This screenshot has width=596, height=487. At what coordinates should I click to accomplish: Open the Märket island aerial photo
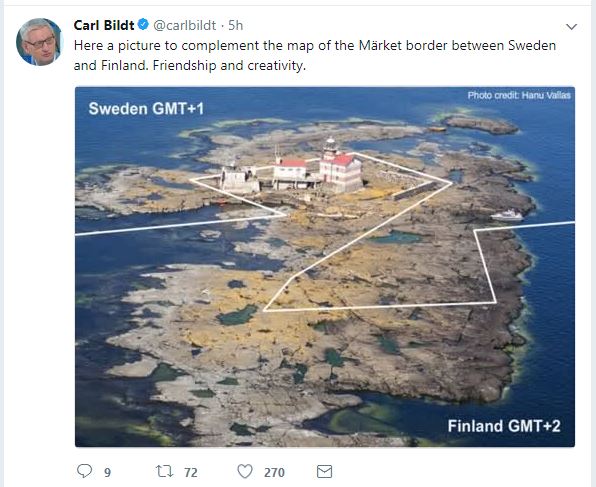(x=325, y=267)
